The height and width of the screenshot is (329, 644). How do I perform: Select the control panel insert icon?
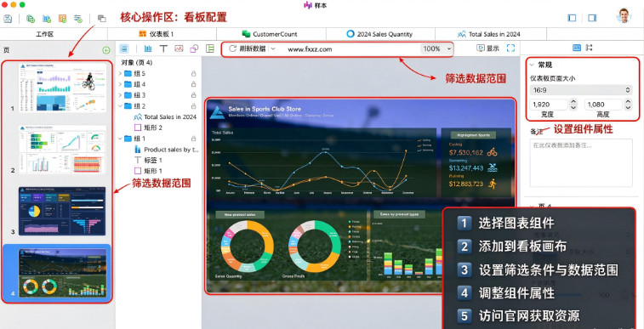tap(210, 48)
